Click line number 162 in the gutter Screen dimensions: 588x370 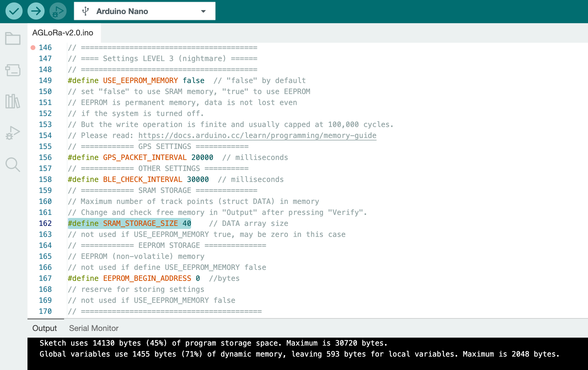click(45, 223)
